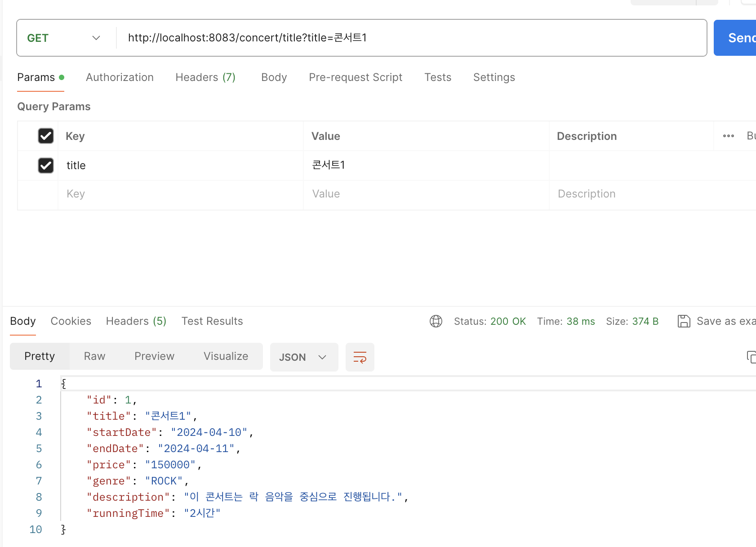Open the three-dots column options menu
Screen dimensions: 756x547
tap(729, 136)
